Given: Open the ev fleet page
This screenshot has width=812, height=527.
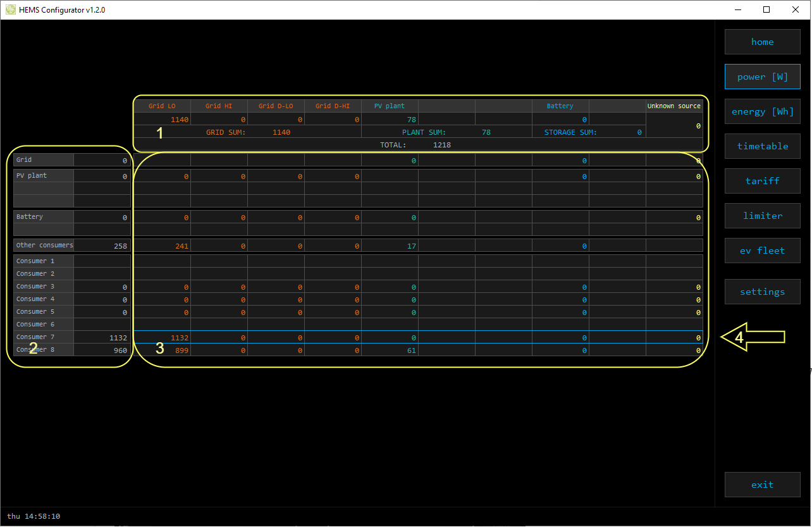Looking at the screenshot, I should pyautogui.click(x=762, y=251).
